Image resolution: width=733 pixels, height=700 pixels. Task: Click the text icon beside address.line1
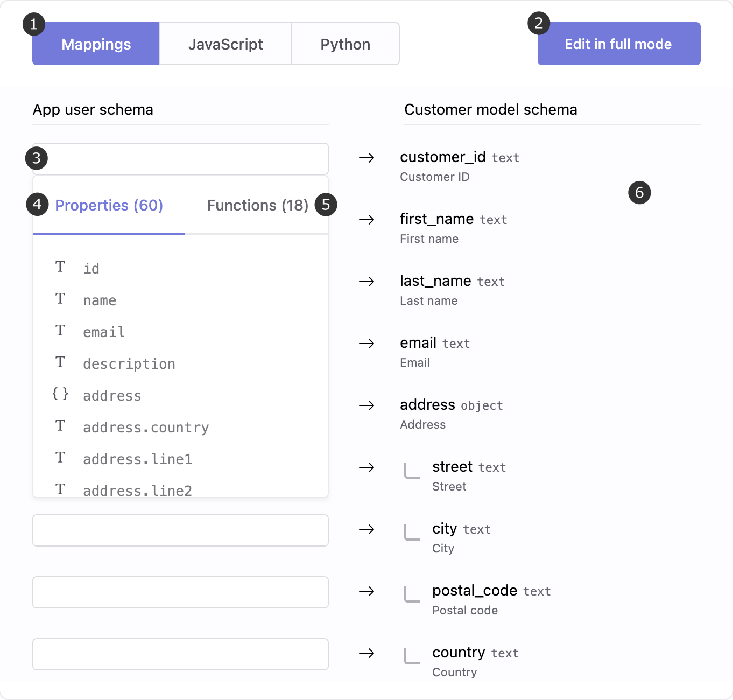(x=60, y=458)
